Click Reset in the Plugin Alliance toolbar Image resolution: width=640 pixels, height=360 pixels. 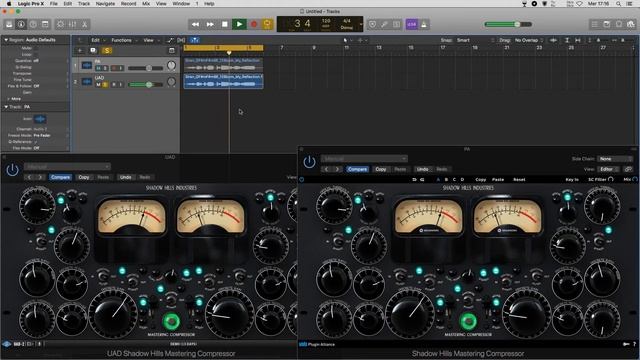(x=519, y=180)
